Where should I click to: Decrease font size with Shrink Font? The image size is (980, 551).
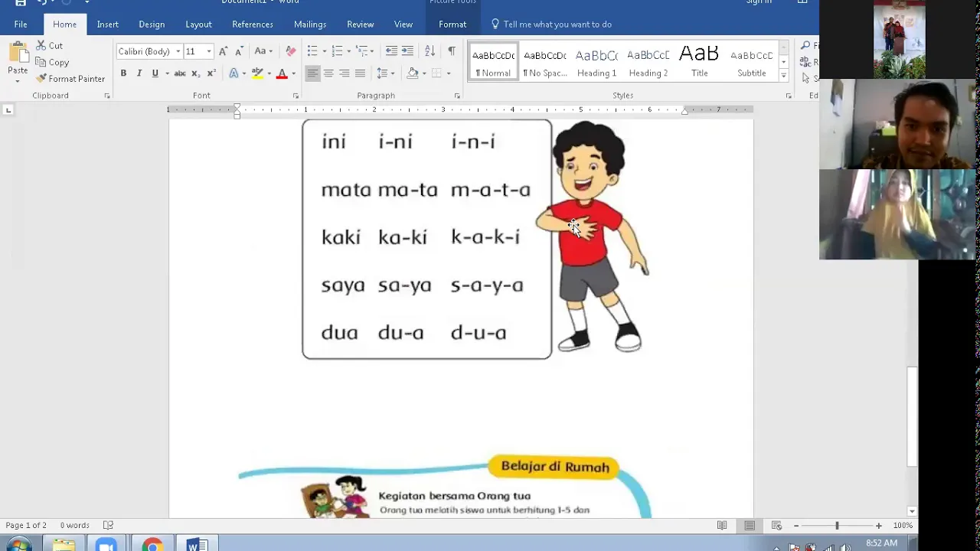pos(239,51)
